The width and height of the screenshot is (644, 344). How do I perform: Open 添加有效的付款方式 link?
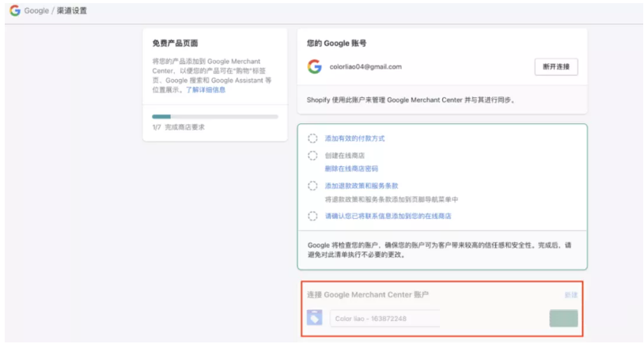click(x=355, y=138)
